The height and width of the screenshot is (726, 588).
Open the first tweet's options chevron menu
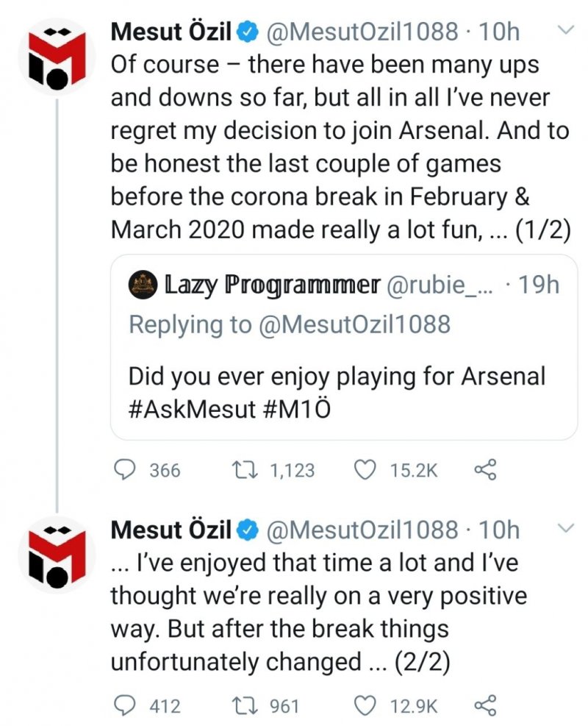565,31
